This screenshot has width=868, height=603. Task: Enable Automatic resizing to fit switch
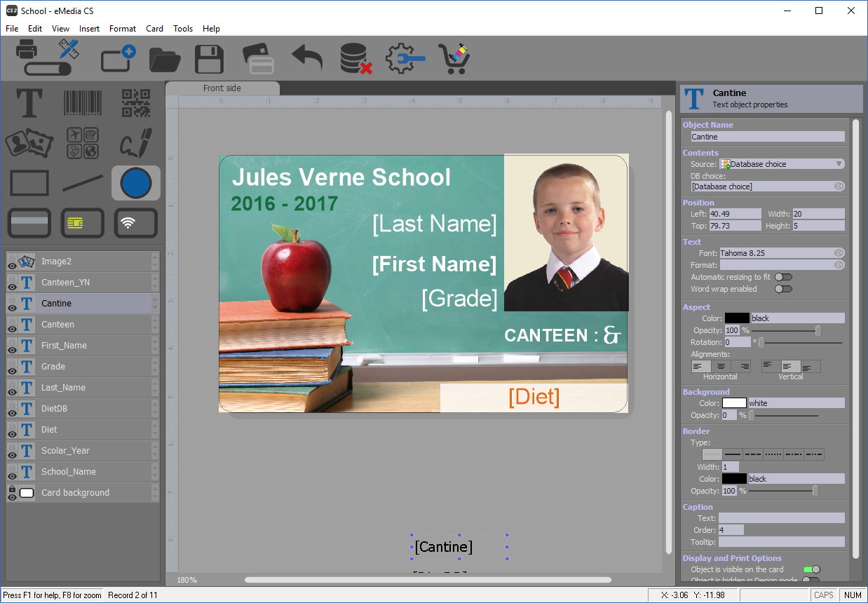783,277
